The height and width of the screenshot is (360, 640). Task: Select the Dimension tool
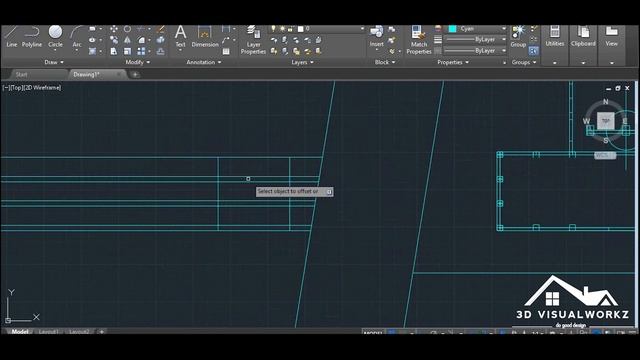coord(205,36)
